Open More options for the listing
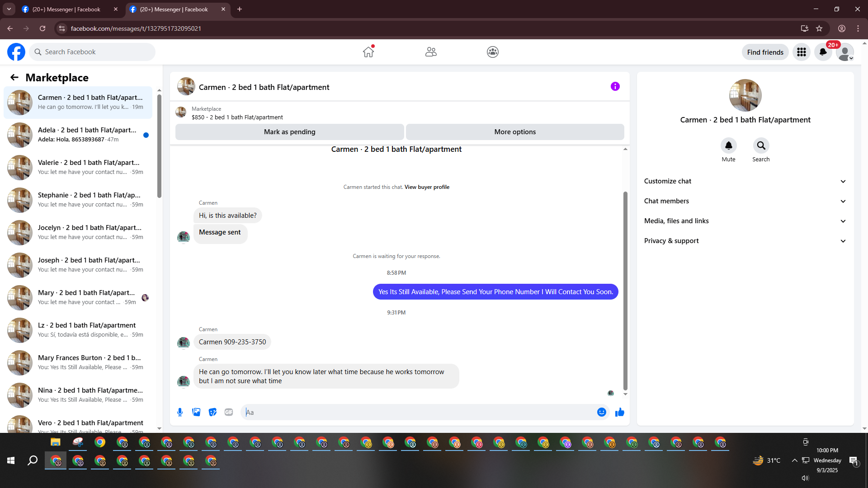 tap(515, 132)
